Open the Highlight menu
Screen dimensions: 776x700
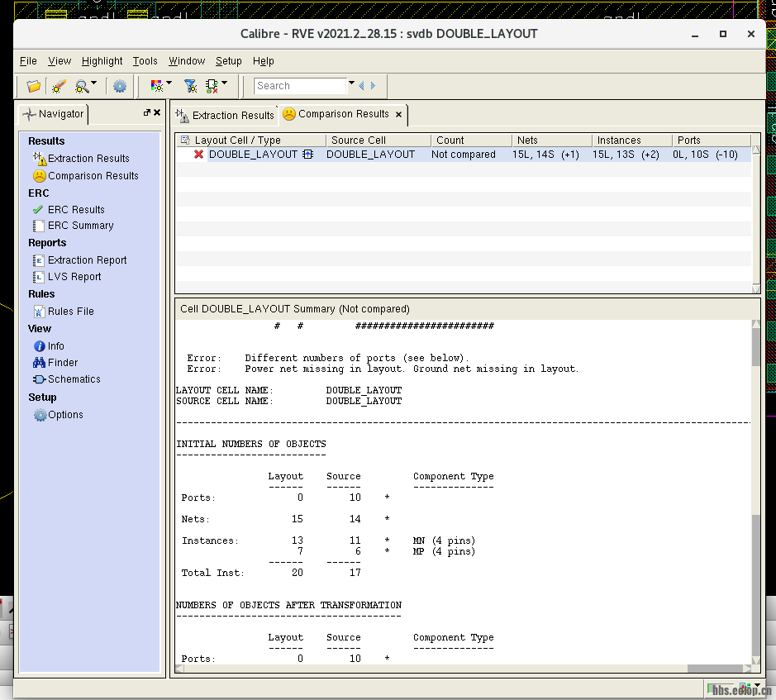[x=102, y=61]
